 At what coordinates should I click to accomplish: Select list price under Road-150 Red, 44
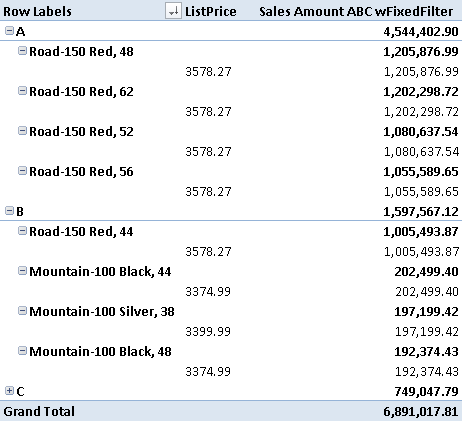pyautogui.click(x=208, y=252)
